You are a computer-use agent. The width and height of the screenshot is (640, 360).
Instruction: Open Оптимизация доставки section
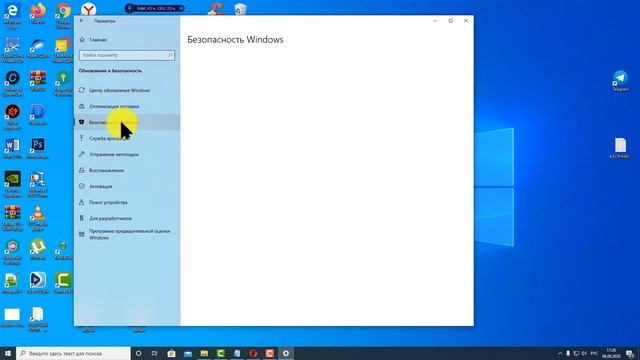(x=127, y=106)
